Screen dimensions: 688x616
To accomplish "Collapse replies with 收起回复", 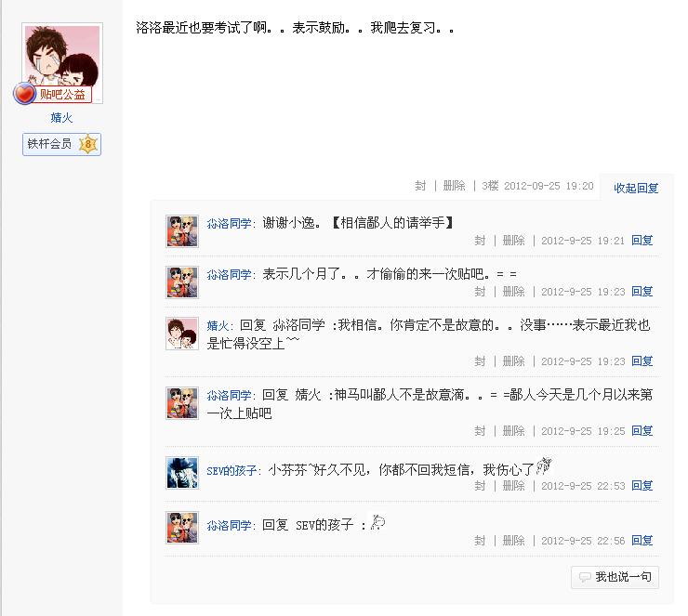I will pyautogui.click(x=636, y=188).
